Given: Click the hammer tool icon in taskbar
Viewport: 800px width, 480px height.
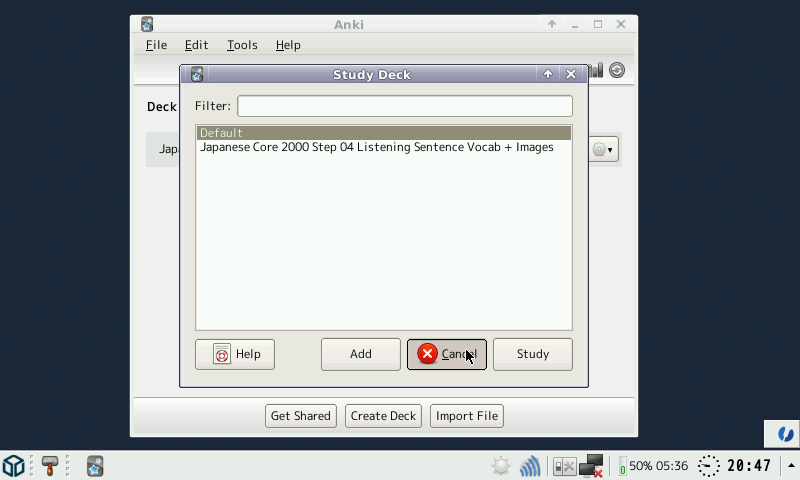Looking at the screenshot, I should point(49,466).
